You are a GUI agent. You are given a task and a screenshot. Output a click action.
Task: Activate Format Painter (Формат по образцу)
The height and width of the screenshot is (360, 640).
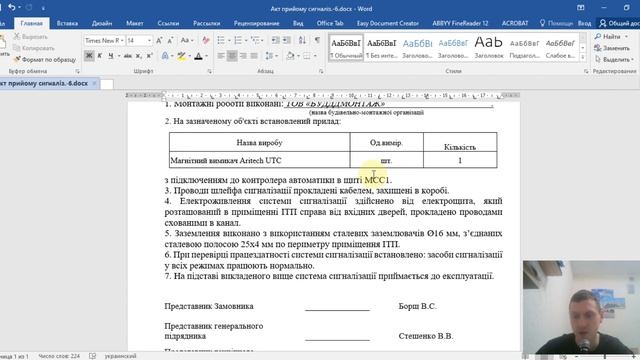click(45, 60)
